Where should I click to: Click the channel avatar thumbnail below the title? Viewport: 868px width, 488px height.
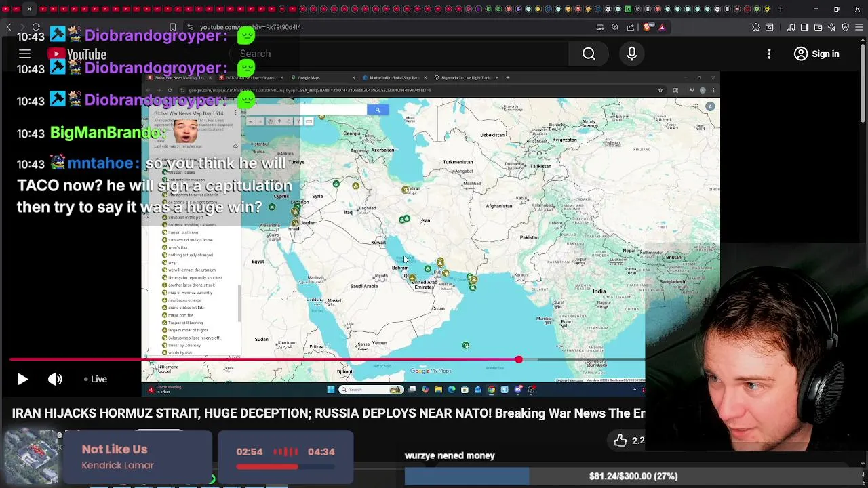coord(31,457)
